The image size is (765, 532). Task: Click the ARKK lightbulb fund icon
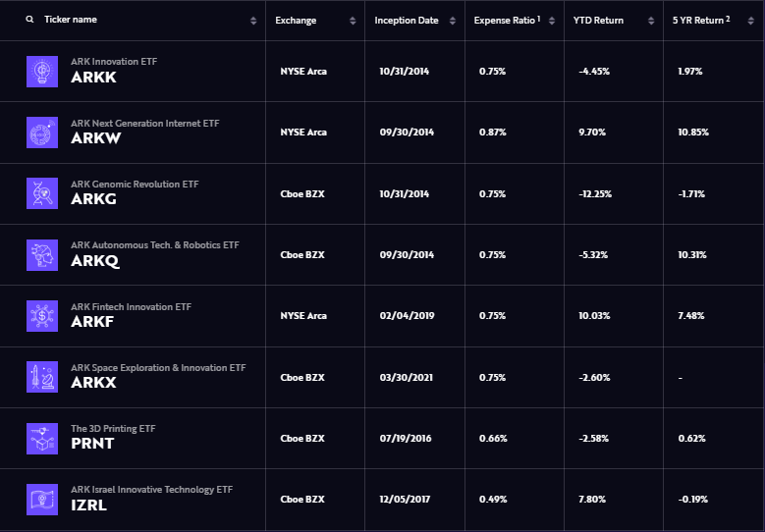click(42, 72)
